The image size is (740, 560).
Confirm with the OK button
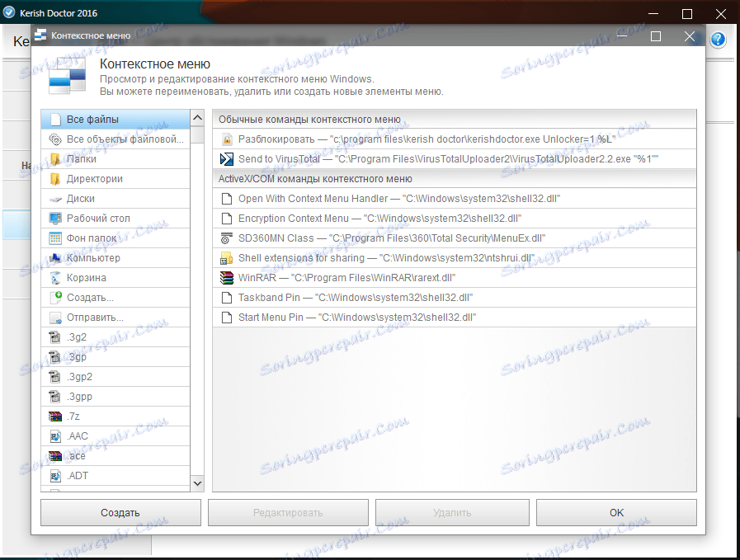(616, 513)
